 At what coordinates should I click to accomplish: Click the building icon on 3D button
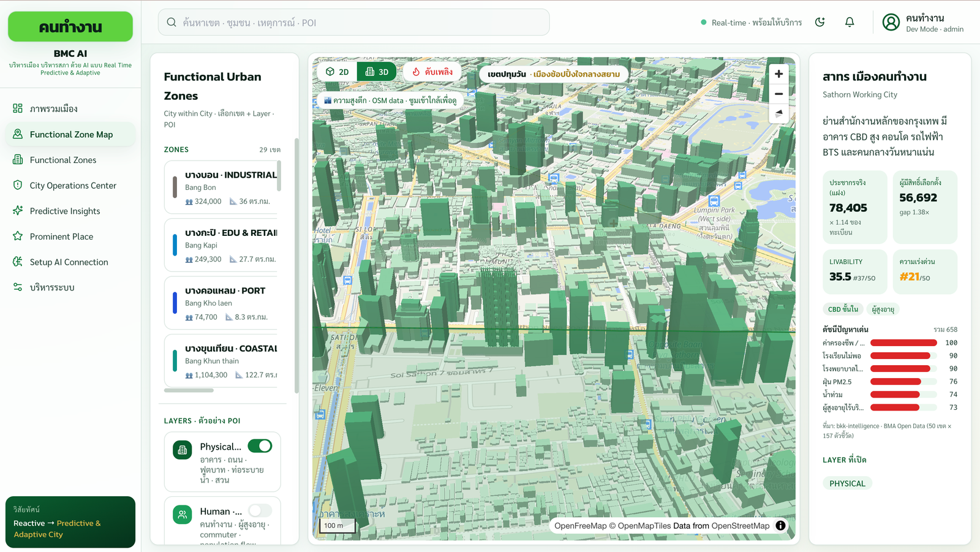[x=370, y=72]
